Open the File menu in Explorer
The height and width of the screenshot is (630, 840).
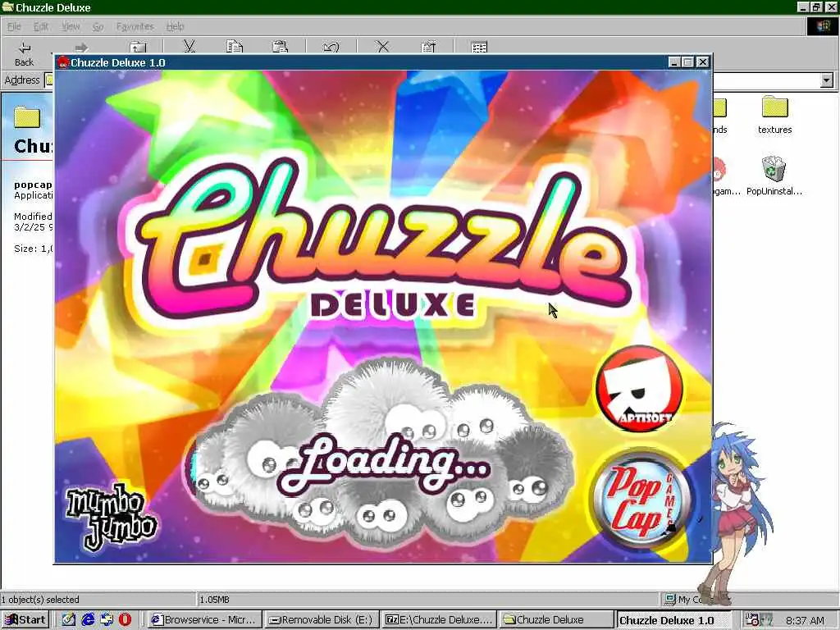14,26
